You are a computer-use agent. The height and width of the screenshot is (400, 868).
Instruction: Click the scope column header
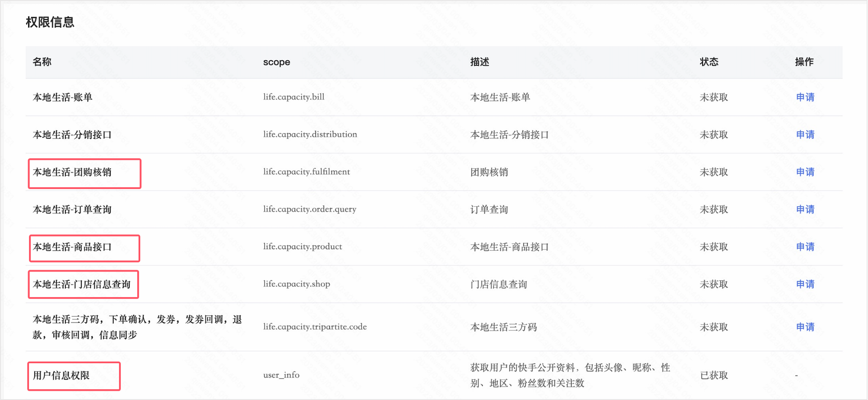pos(276,62)
